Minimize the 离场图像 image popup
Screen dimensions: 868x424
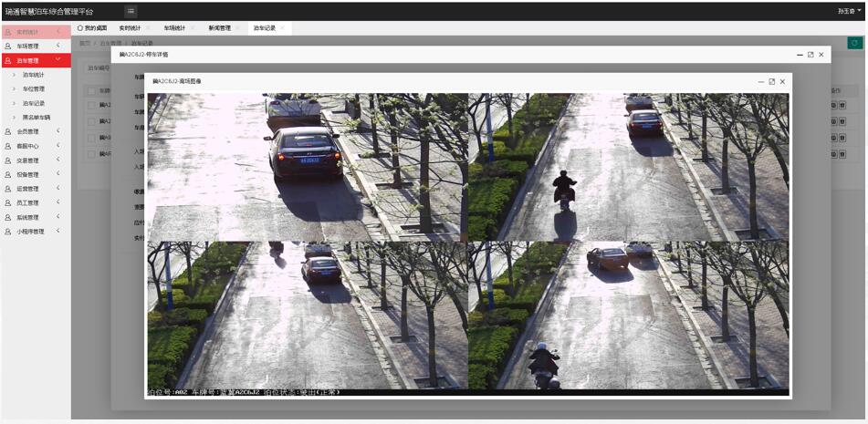point(760,81)
